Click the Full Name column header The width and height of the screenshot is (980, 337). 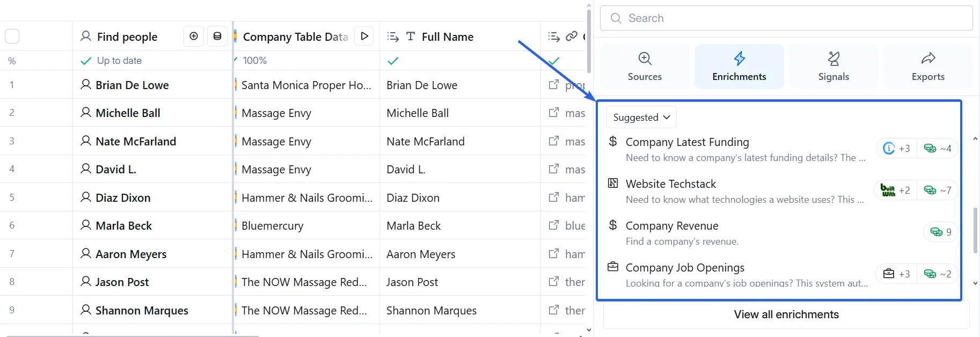[460, 36]
